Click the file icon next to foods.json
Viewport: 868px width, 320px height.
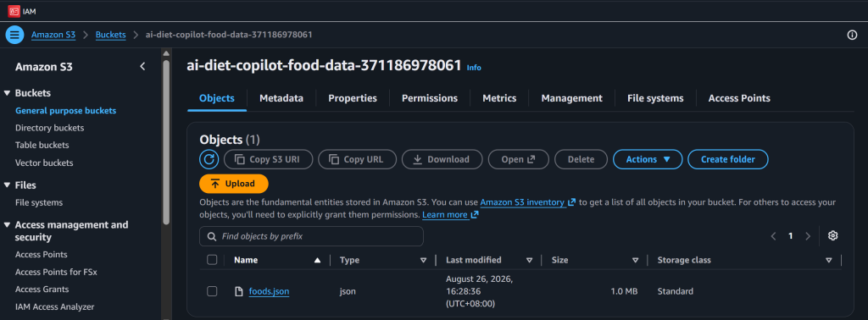(239, 291)
